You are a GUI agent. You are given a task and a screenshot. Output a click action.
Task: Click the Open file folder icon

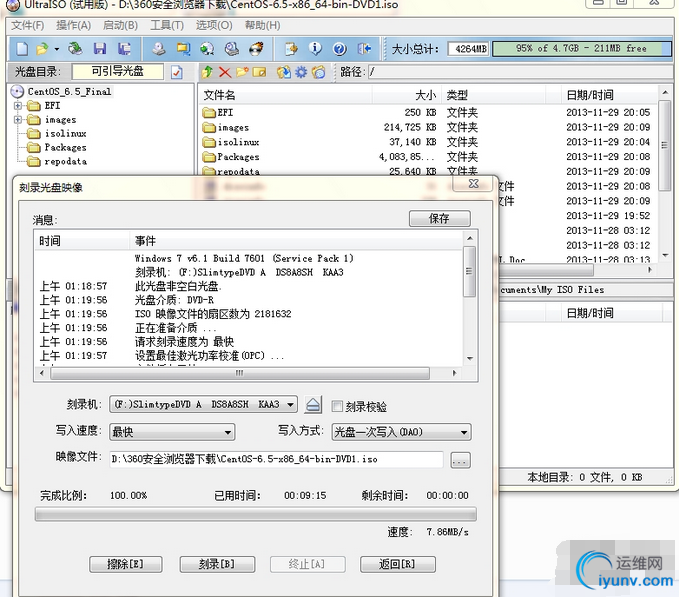pos(42,48)
